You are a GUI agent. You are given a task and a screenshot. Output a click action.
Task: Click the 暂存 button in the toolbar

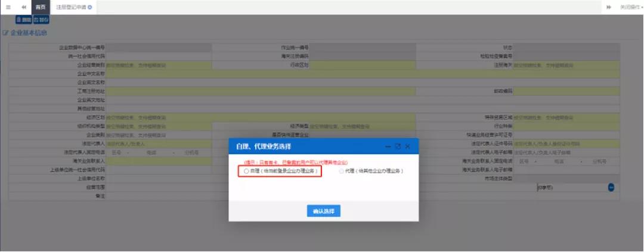41,20
